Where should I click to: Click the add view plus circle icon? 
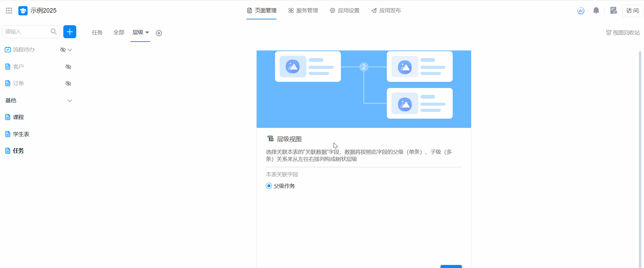[x=159, y=33]
